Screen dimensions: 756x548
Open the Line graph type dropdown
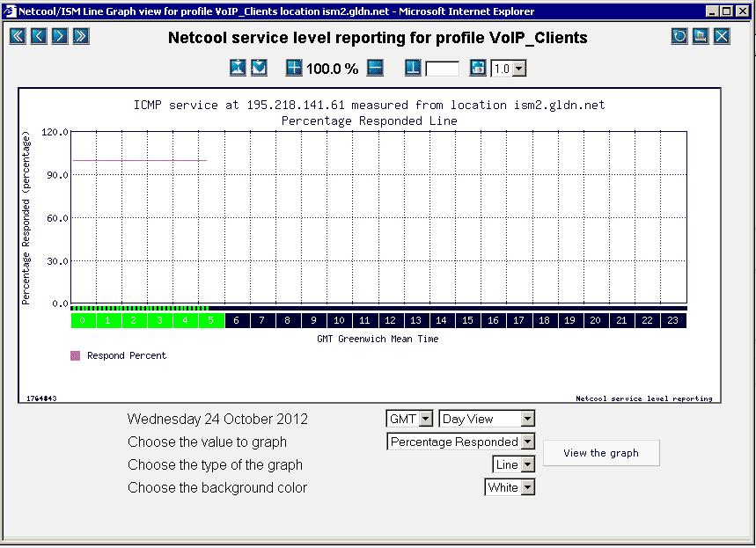[x=513, y=464]
